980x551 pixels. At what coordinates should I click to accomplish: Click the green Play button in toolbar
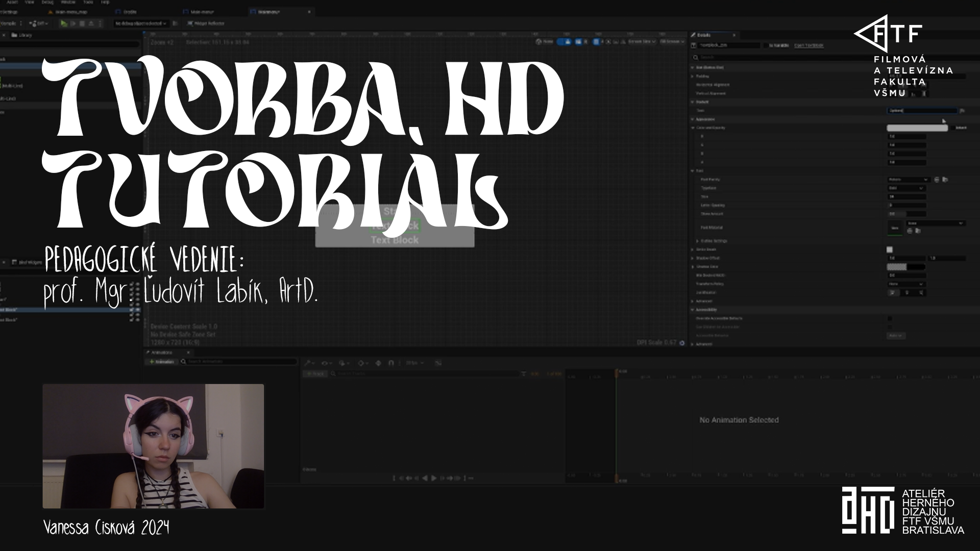(x=64, y=23)
